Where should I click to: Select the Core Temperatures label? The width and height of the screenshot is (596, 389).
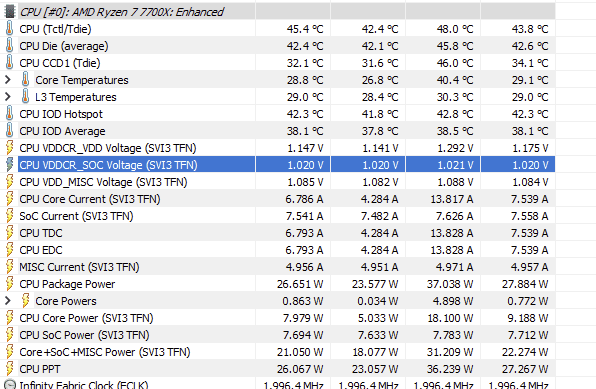[x=82, y=80]
